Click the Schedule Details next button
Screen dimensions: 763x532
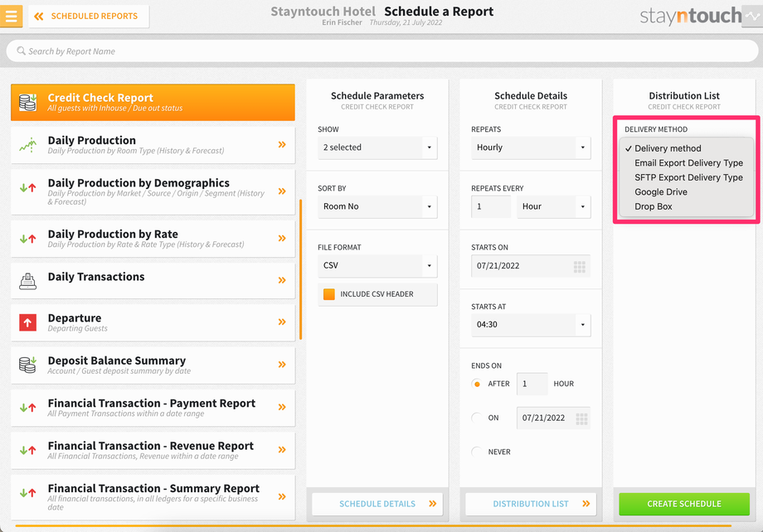coord(377,504)
